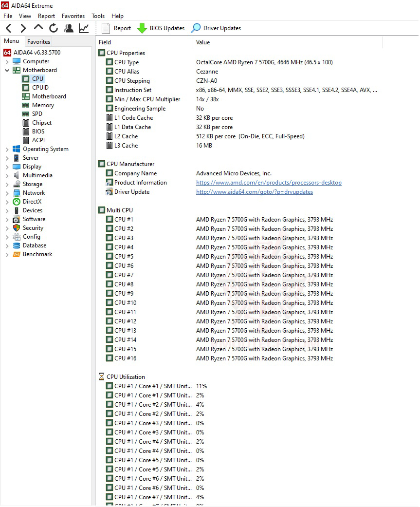420x507 pixels.
Task: Open the File menu
Action: point(8,16)
